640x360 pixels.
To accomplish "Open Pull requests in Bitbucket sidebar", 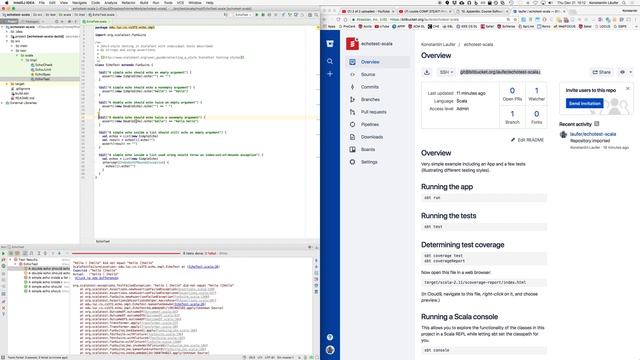I will (373, 112).
